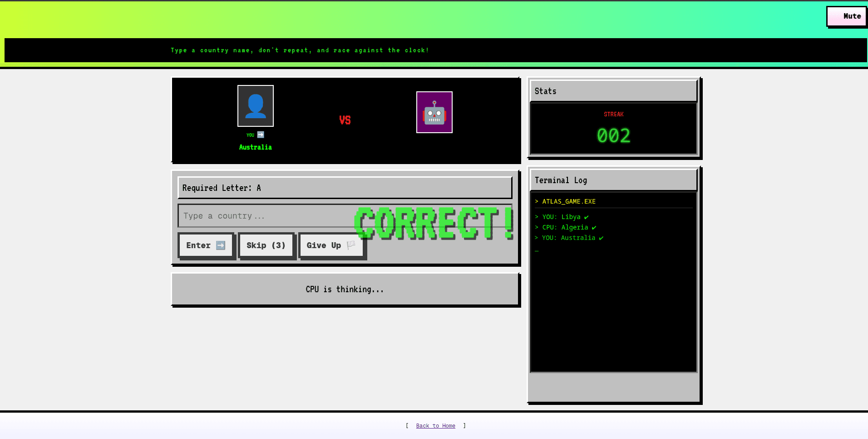Screen dimensions: 868x439
Task: Click the checkmark after Libya log entry
Action: [x=586, y=217]
